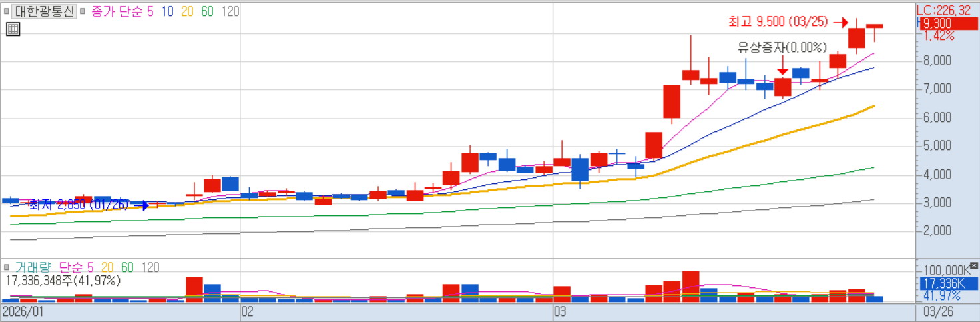Click the small square before 대한광통신
The width and height of the screenshot is (980, 322).
7,11
